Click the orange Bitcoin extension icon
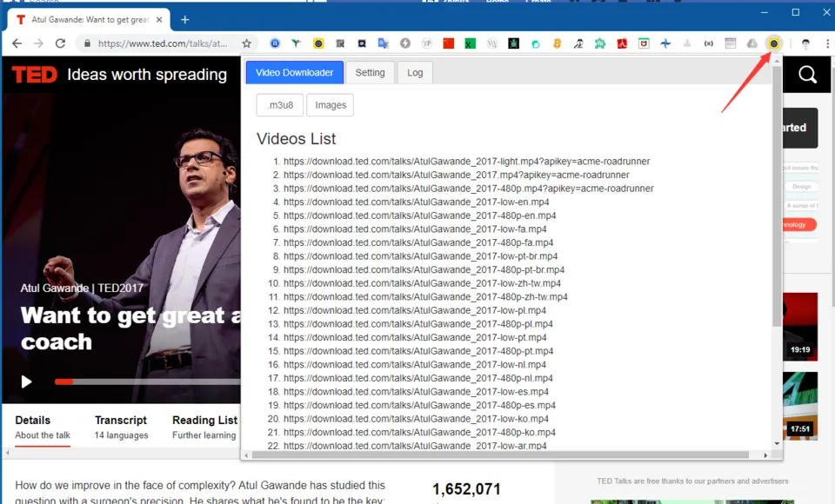Viewport: 835px width, 504px height. coord(557,43)
